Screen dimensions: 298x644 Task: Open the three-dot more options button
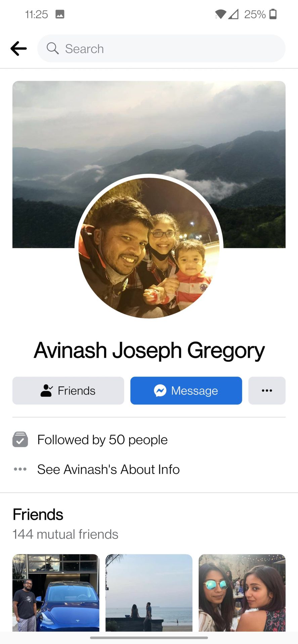(267, 390)
